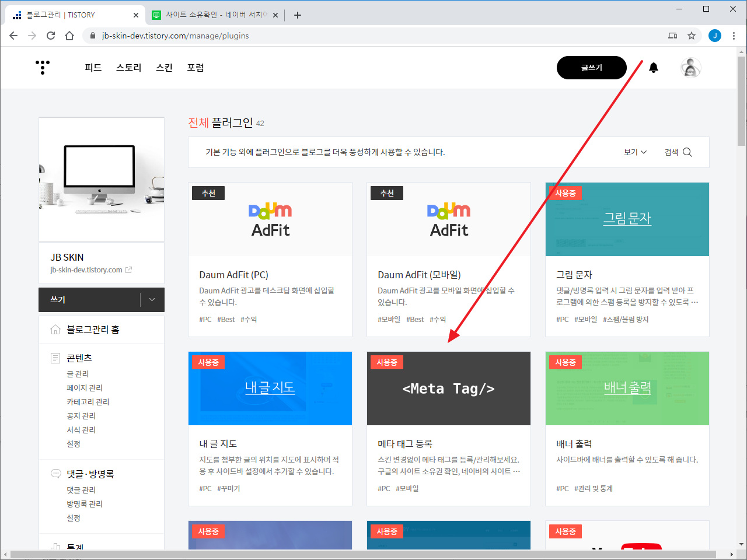Image resolution: width=747 pixels, height=560 pixels.
Task: Open 스킨 menu
Action: [x=165, y=68]
